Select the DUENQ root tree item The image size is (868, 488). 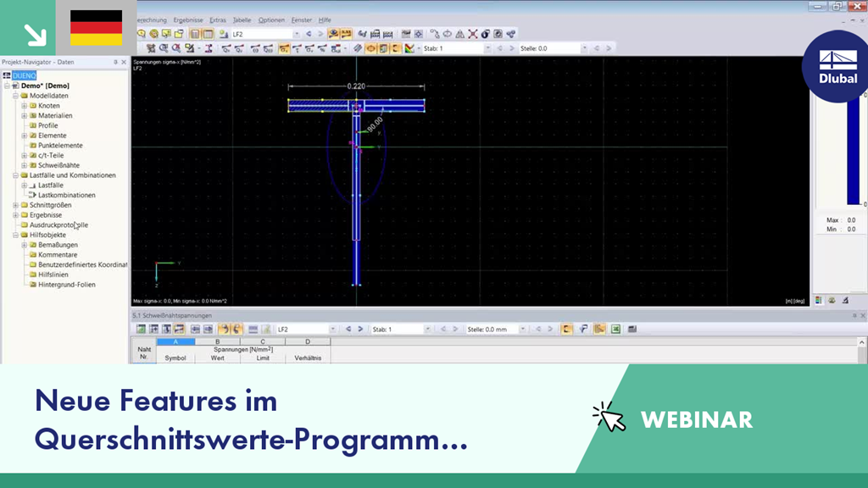(24, 75)
